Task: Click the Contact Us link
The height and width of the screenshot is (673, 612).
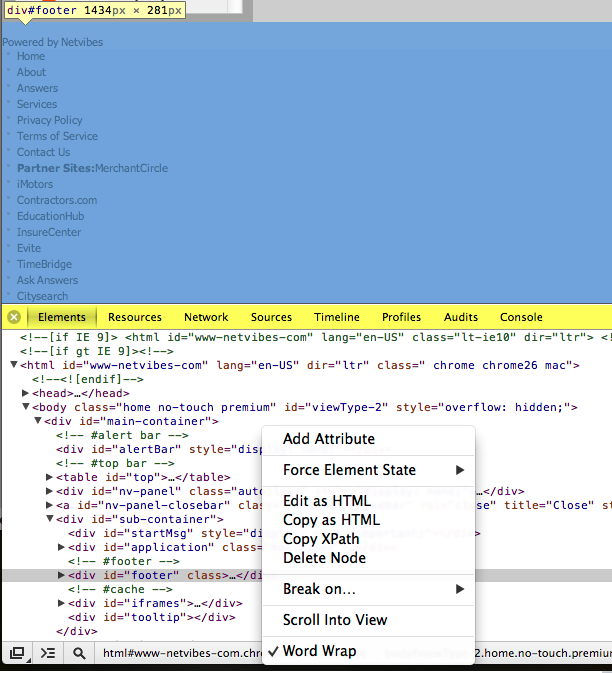Action: [x=43, y=152]
